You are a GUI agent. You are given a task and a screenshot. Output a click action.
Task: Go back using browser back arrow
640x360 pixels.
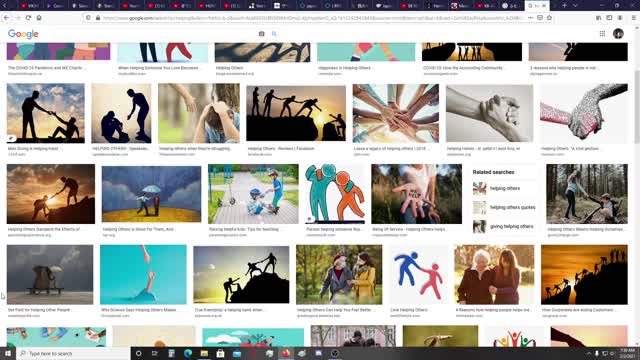(x=7, y=18)
